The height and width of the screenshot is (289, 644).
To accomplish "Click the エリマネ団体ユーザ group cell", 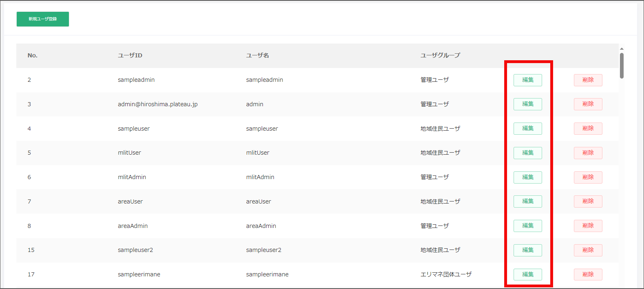I will pos(446,274).
